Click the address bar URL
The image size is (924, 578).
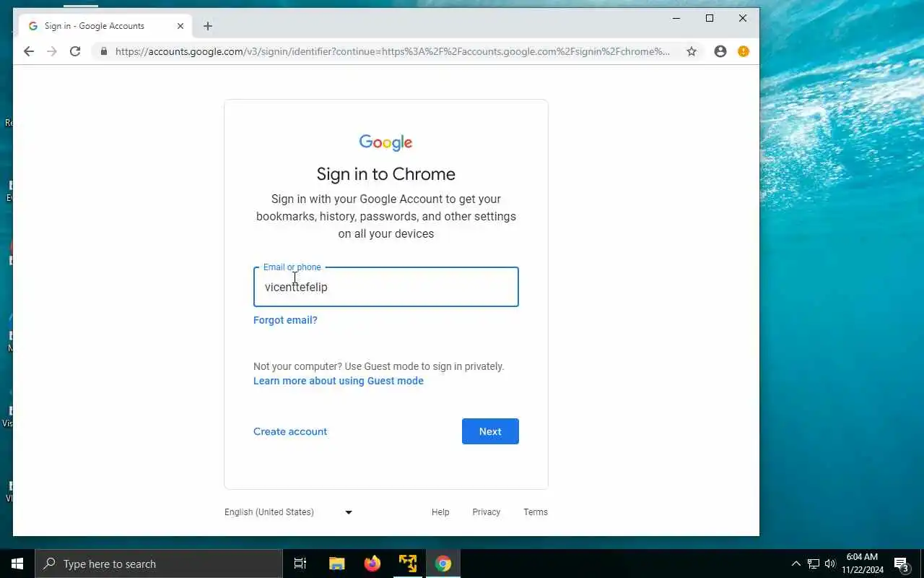point(392,51)
